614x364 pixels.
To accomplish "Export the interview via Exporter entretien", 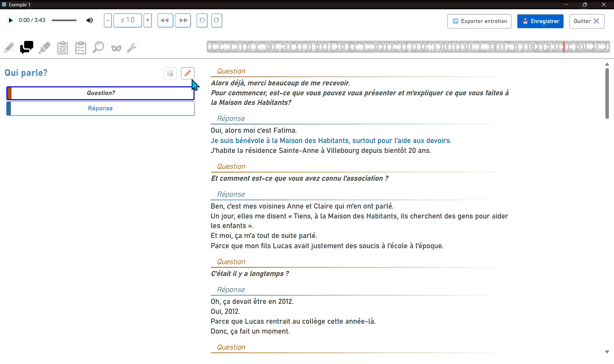I will 479,21.
